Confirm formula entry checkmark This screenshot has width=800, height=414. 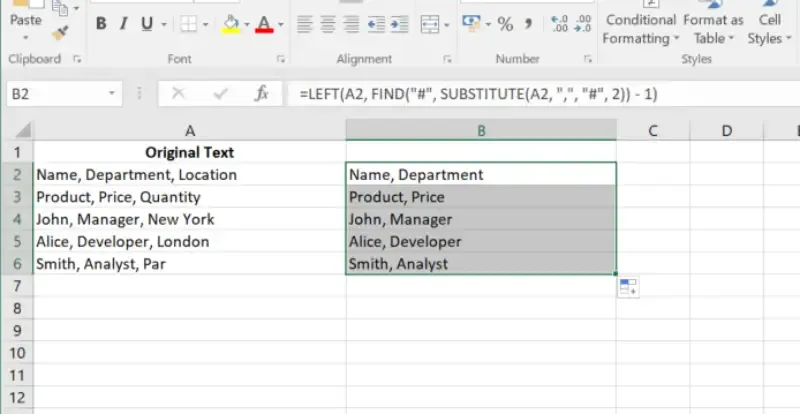click(220, 93)
